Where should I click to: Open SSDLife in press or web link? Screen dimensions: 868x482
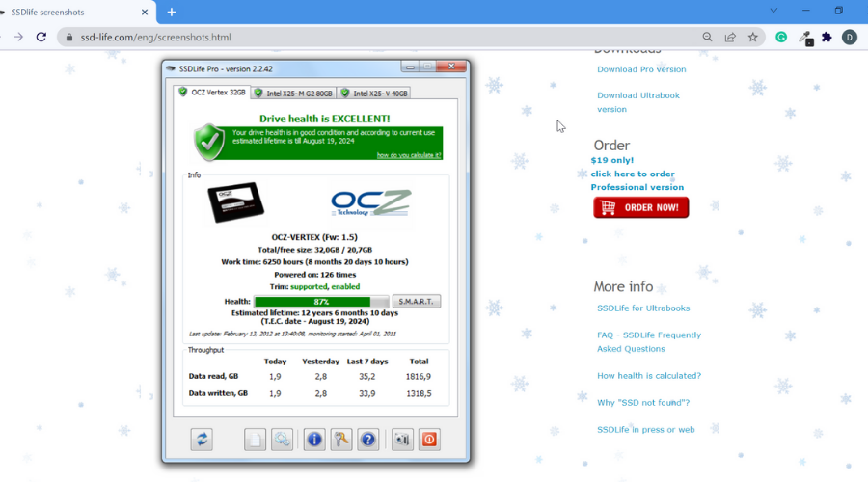click(645, 429)
